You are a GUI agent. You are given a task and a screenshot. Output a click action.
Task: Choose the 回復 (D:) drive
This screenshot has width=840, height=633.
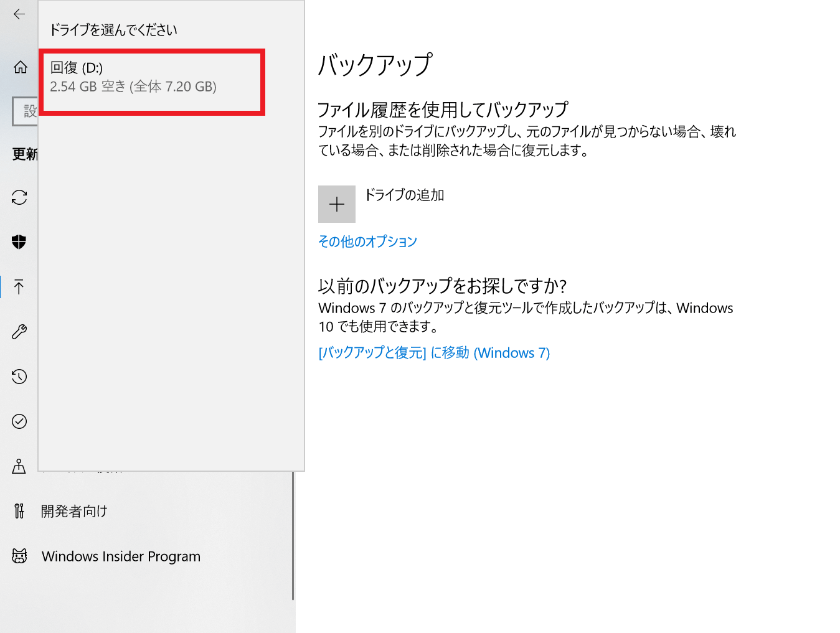pyautogui.click(x=152, y=82)
